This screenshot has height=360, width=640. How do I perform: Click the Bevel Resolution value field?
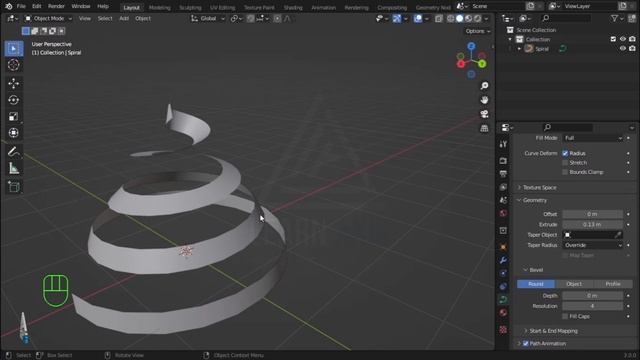[x=593, y=306]
